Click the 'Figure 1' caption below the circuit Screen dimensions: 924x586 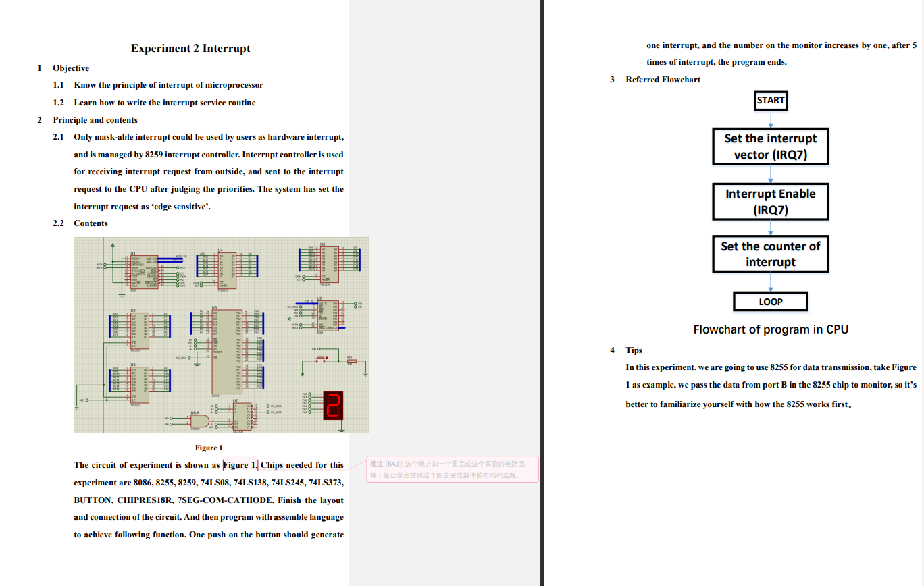tap(209, 448)
